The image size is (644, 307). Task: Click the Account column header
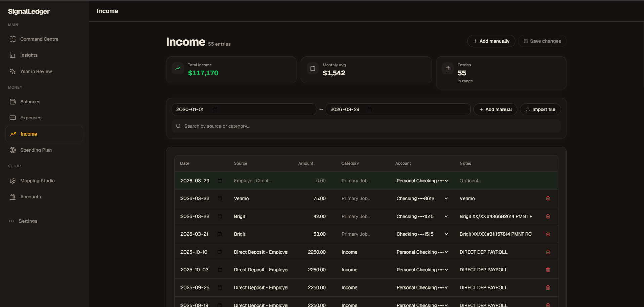(x=403, y=163)
